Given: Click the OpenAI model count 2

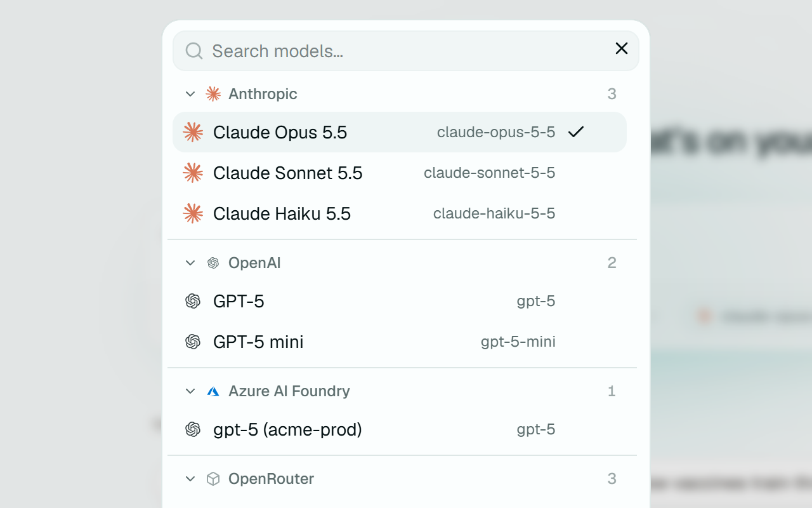Looking at the screenshot, I should tap(612, 263).
